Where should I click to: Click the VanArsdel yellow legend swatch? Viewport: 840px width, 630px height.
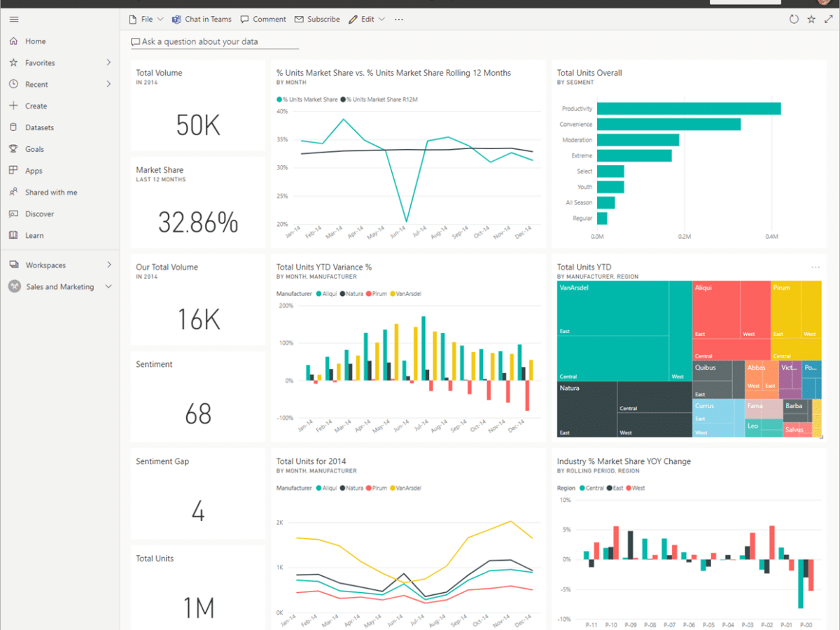(393, 294)
